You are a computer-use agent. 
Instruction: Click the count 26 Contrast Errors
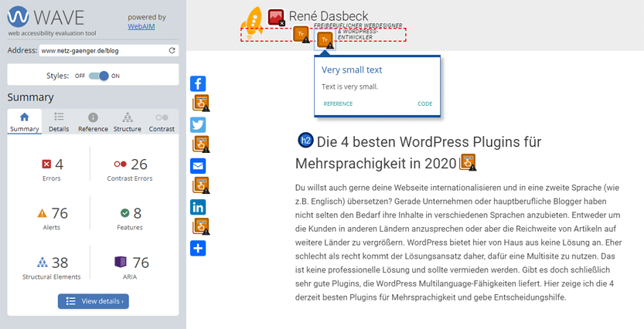139,164
